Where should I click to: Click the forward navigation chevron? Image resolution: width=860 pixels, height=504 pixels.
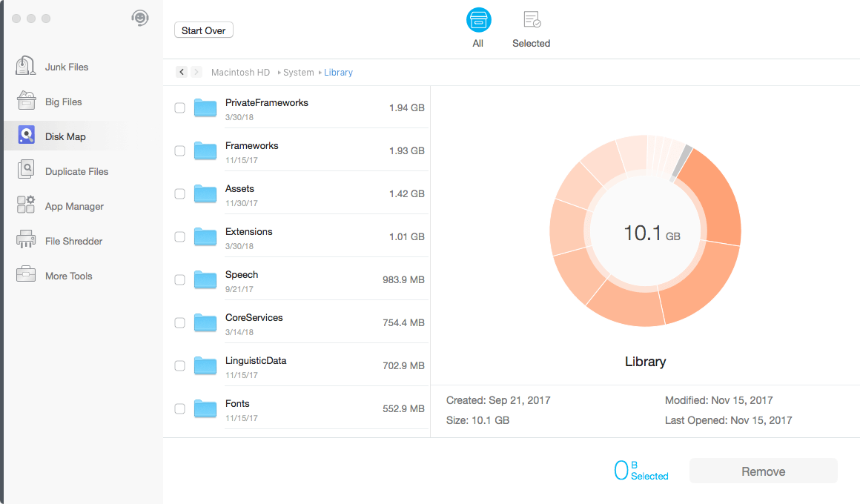tap(196, 72)
